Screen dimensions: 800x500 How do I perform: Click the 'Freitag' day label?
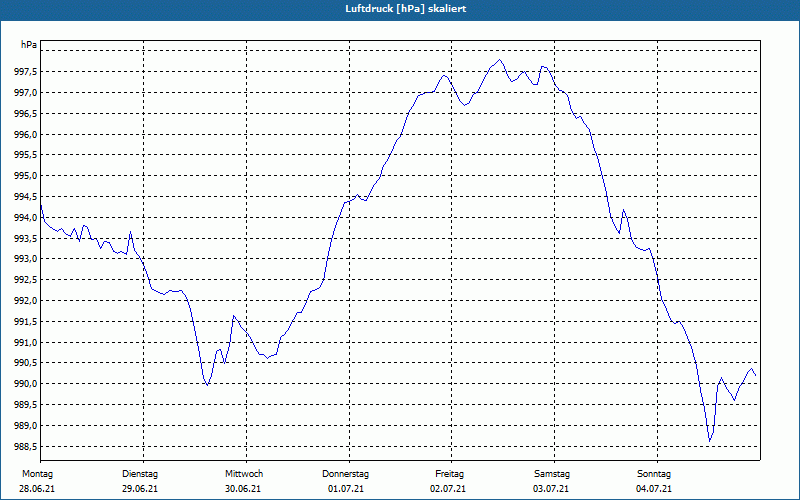click(449, 474)
